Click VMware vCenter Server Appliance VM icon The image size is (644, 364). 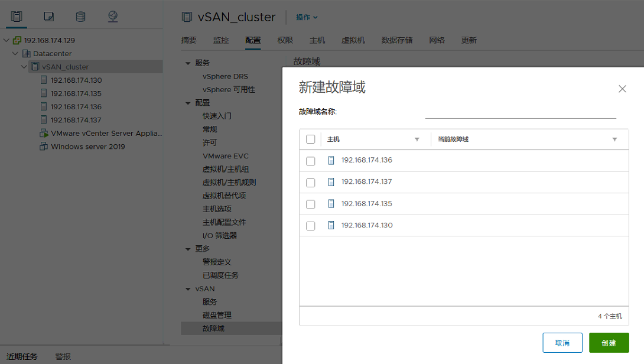coord(44,133)
